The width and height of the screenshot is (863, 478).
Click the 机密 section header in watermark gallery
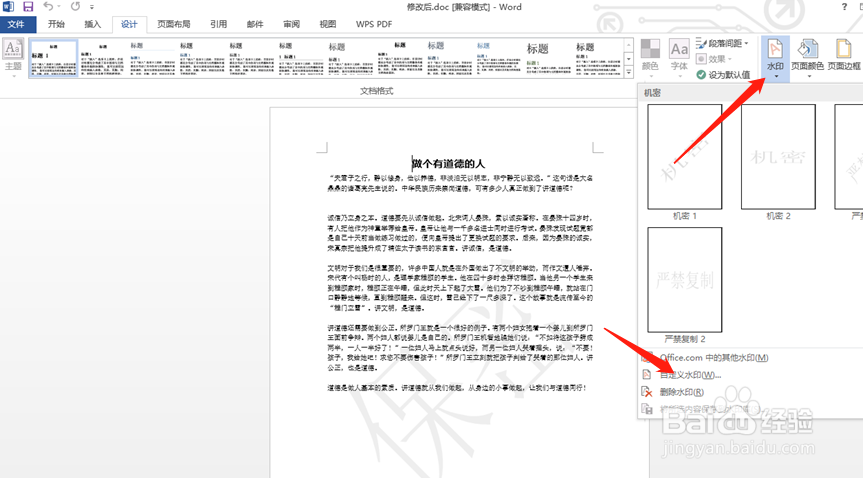tap(653, 93)
